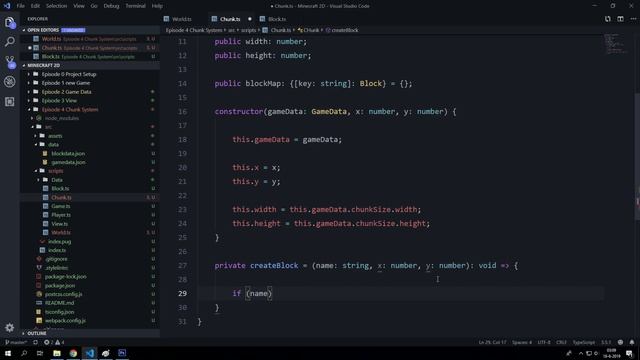Open the Manage gear icon
This screenshot has width=640, height=360.
pyautogui.click(x=10, y=327)
